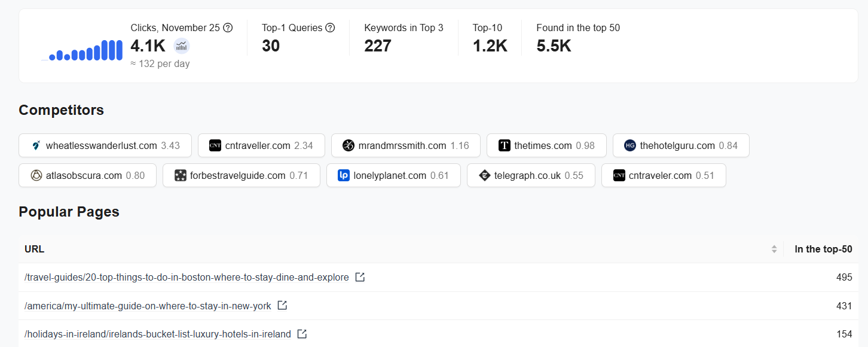Select the cntraveller.com competitor chip
The width and height of the screenshot is (868, 347).
click(261, 145)
